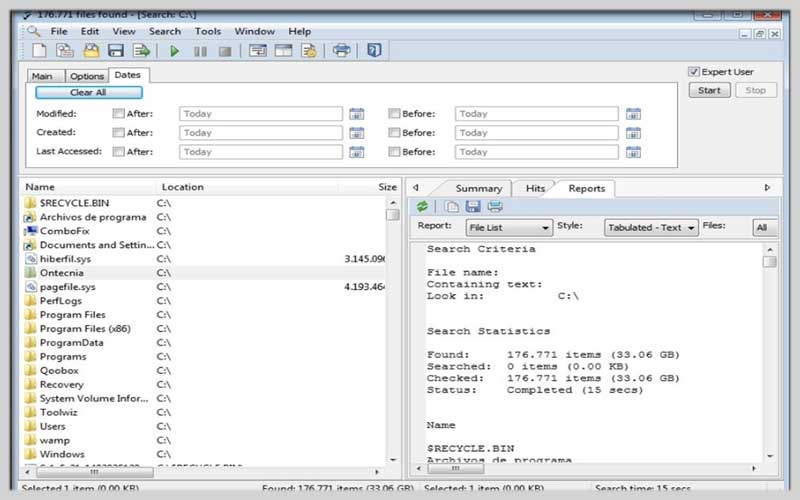Enable the Modified After checkbox
The height and width of the screenshot is (500, 800).
[118, 113]
